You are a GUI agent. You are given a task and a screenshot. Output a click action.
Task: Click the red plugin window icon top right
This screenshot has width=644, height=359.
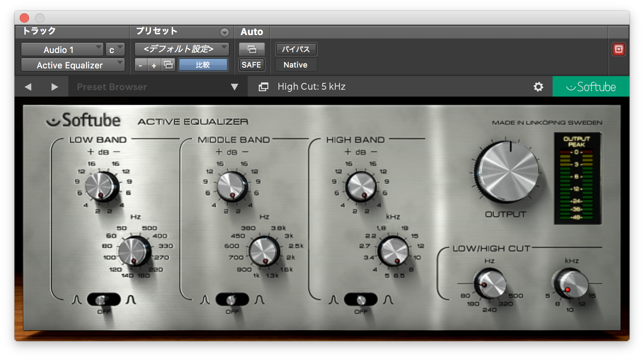(618, 49)
